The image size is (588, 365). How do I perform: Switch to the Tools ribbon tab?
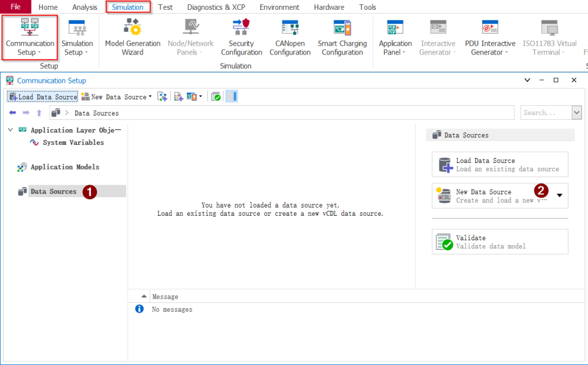(367, 7)
